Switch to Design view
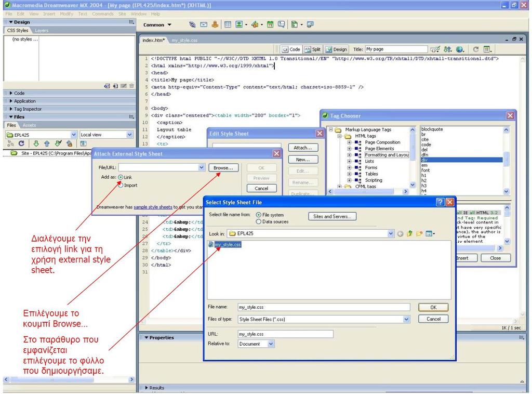 pyautogui.click(x=336, y=49)
